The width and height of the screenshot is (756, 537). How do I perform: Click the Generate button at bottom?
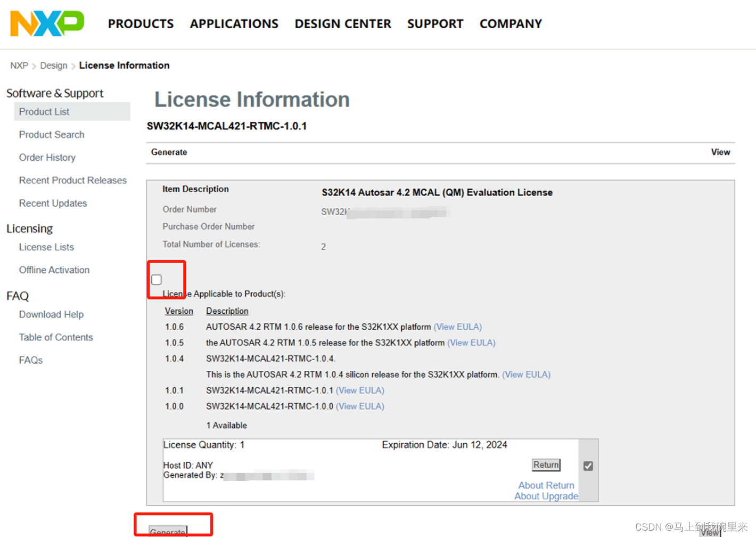click(x=168, y=532)
